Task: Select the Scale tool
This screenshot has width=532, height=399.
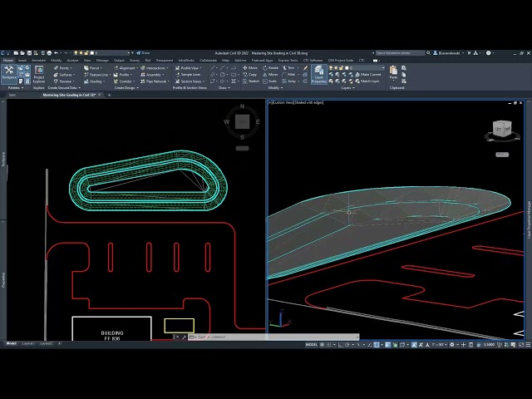Action: click(x=269, y=81)
